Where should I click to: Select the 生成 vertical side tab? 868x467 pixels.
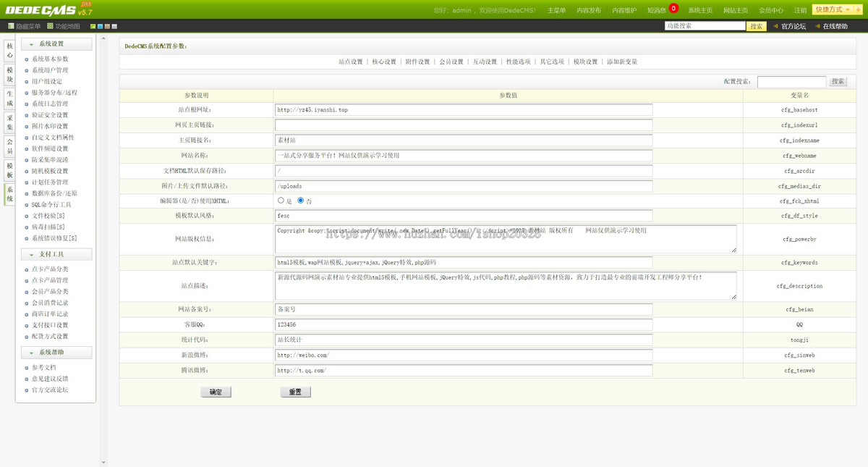(9, 98)
